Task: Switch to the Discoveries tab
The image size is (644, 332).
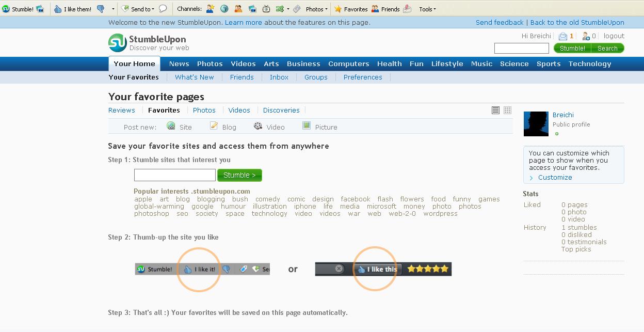Action: pos(281,110)
